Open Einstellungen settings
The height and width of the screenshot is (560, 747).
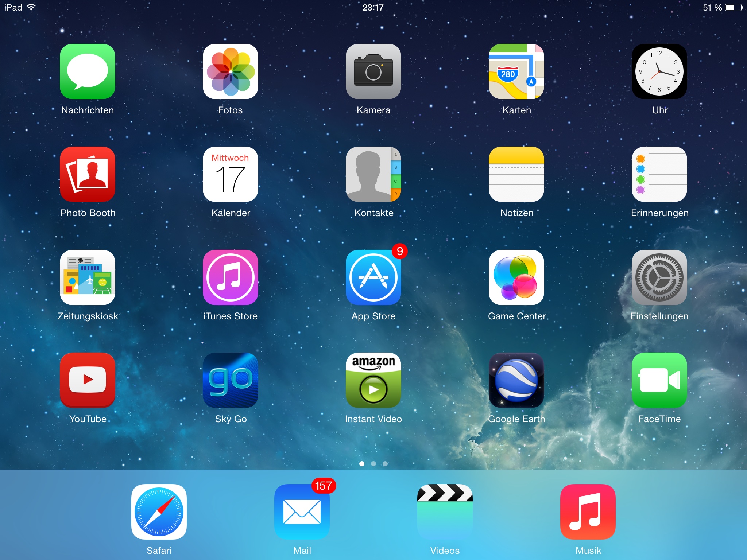point(659,277)
